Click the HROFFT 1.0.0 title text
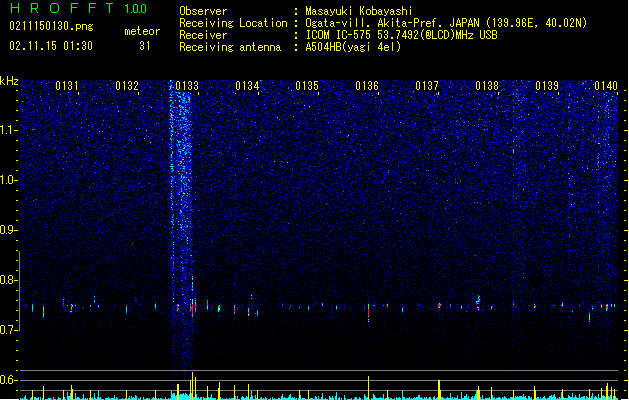Image resolution: width=629 pixels, height=400 pixels. [x=78, y=8]
